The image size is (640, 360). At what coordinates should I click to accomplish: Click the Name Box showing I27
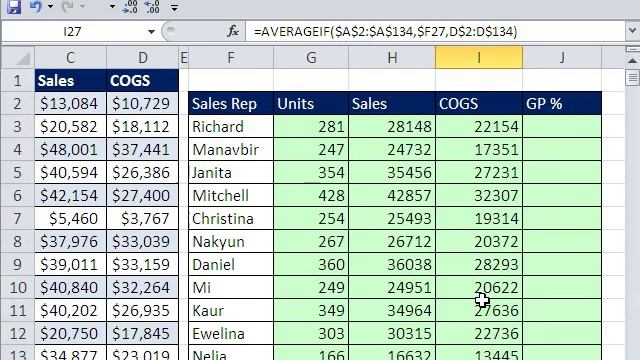click(x=73, y=31)
